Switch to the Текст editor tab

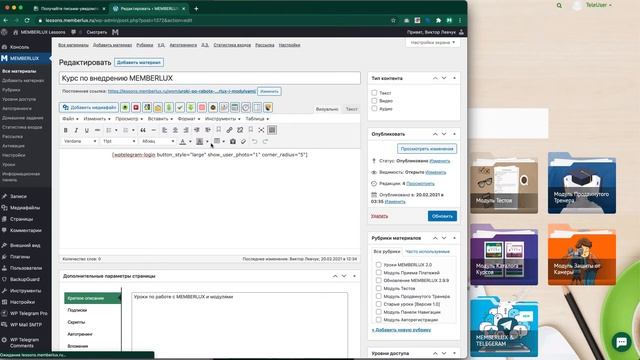pos(351,109)
